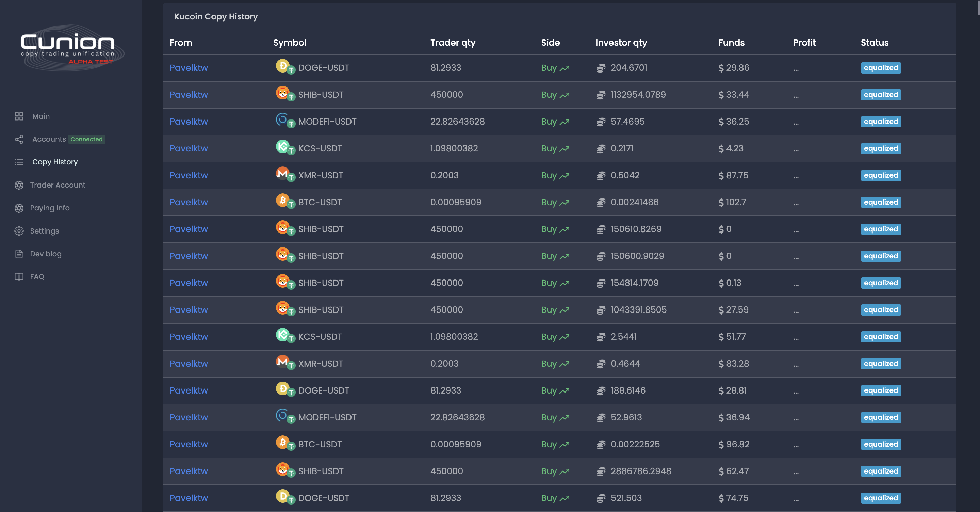Open the Main menu item
The image size is (980, 512).
41,116
